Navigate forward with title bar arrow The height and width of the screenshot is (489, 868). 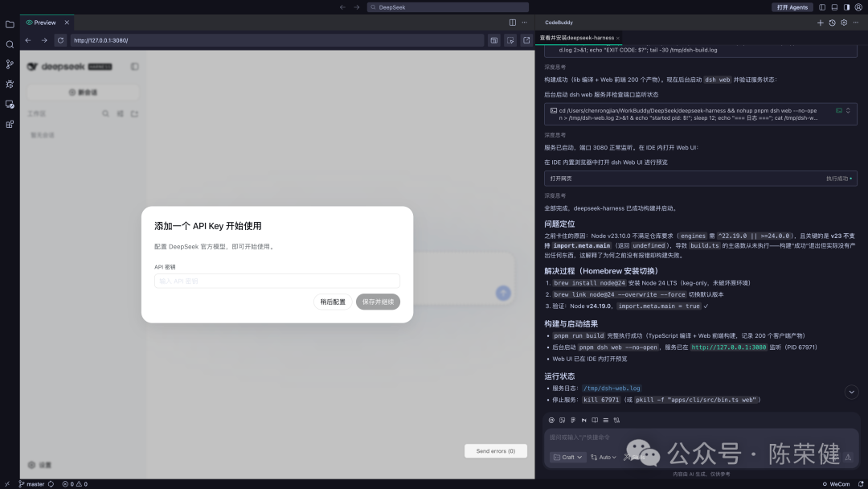pos(357,7)
